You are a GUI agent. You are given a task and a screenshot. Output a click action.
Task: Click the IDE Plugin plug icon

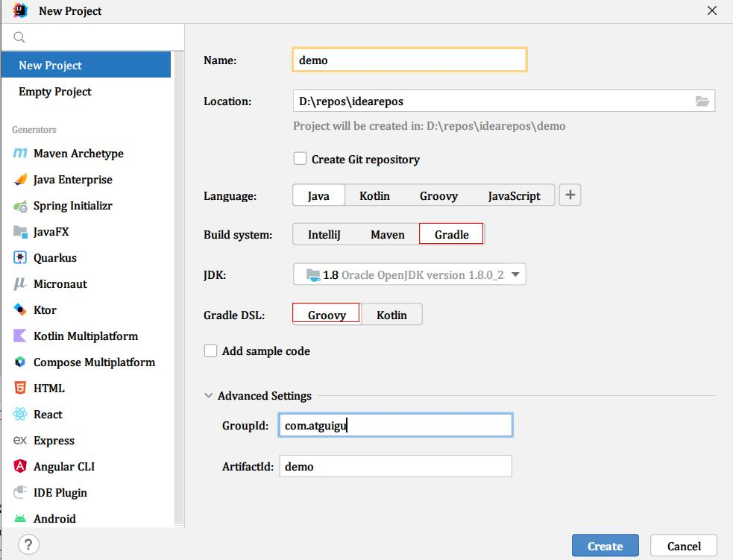point(19,492)
